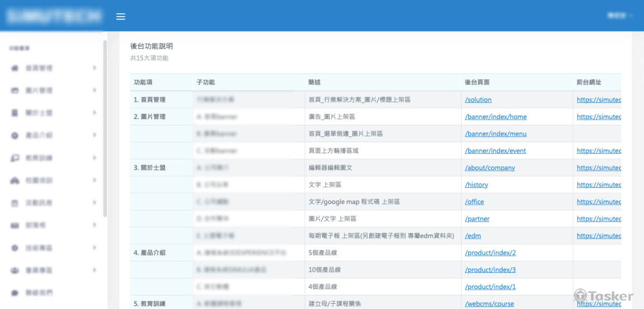The height and width of the screenshot is (309, 644).
Task: Click the building icon for 關於士盟
Action: 15,113
